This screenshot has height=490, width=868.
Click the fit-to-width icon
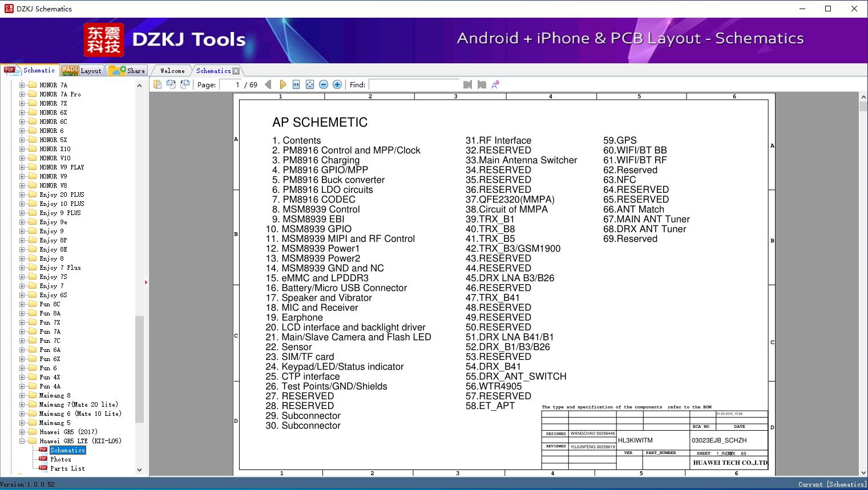click(296, 84)
